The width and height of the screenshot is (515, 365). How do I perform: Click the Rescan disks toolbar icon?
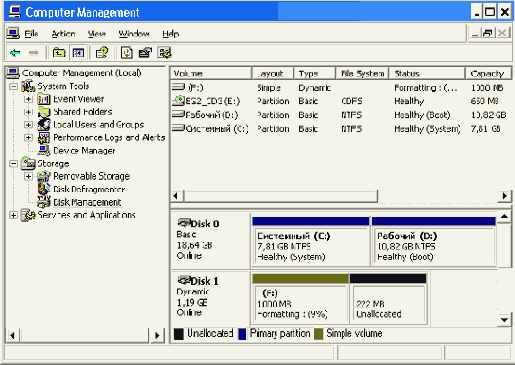click(145, 53)
